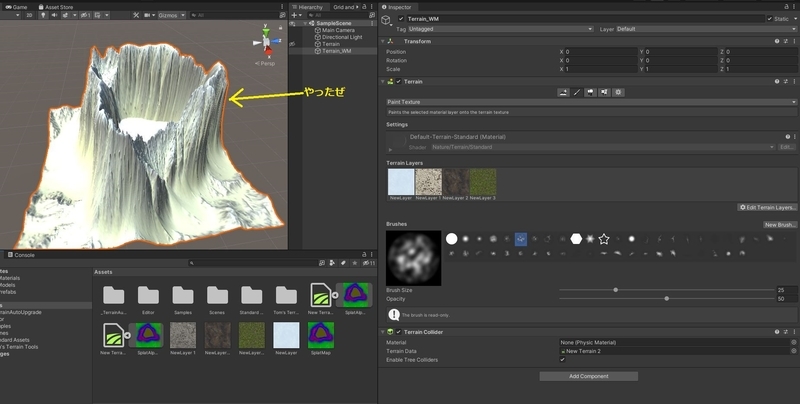Image resolution: width=800 pixels, height=404 pixels.
Task: Click the New Brush button
Action: (780, 224)
